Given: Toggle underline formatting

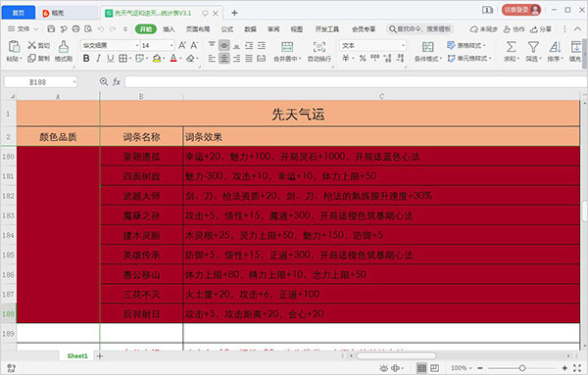Looking at the screenshot, I should (x=110, y=58).
